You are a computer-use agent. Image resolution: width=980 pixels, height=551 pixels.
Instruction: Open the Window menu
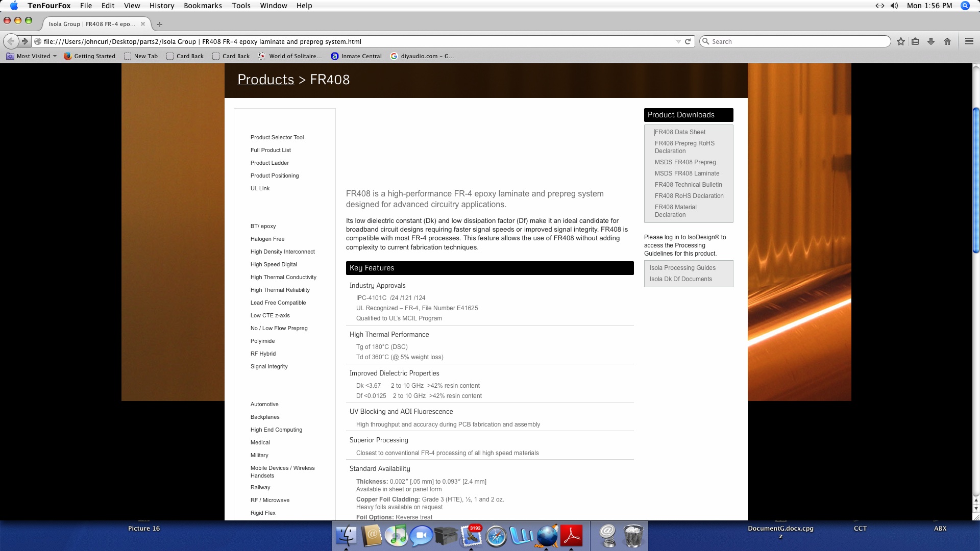tap(274, 6)
